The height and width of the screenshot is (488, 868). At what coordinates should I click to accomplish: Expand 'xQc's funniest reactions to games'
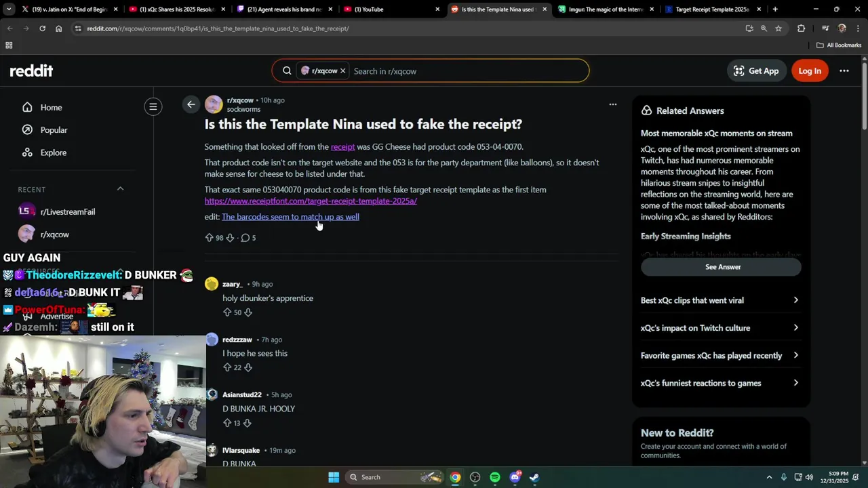point(719,383)
